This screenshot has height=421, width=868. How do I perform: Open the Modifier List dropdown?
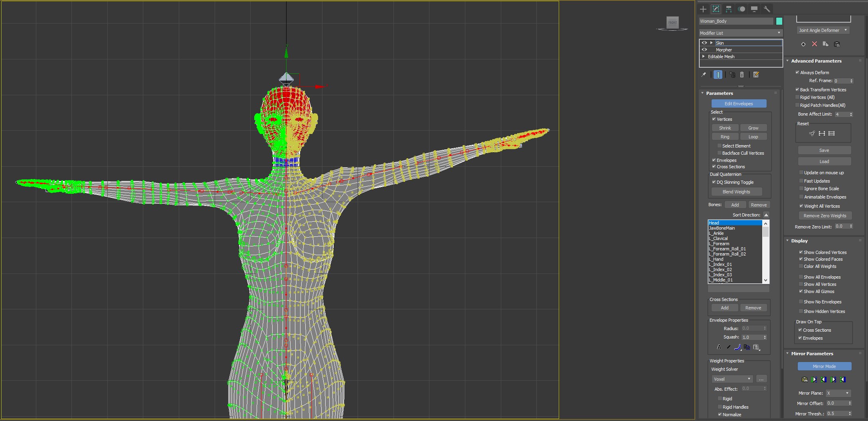pos(741,33)
